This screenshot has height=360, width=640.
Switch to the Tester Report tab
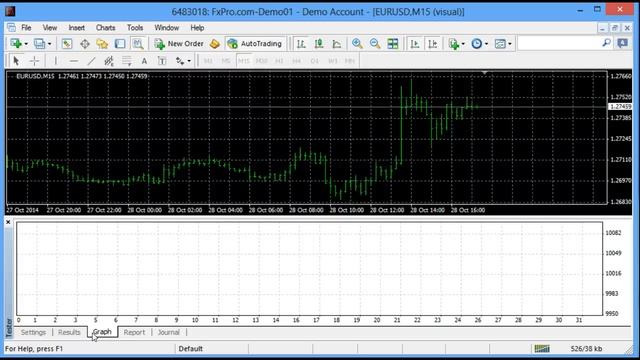point(134,332)
